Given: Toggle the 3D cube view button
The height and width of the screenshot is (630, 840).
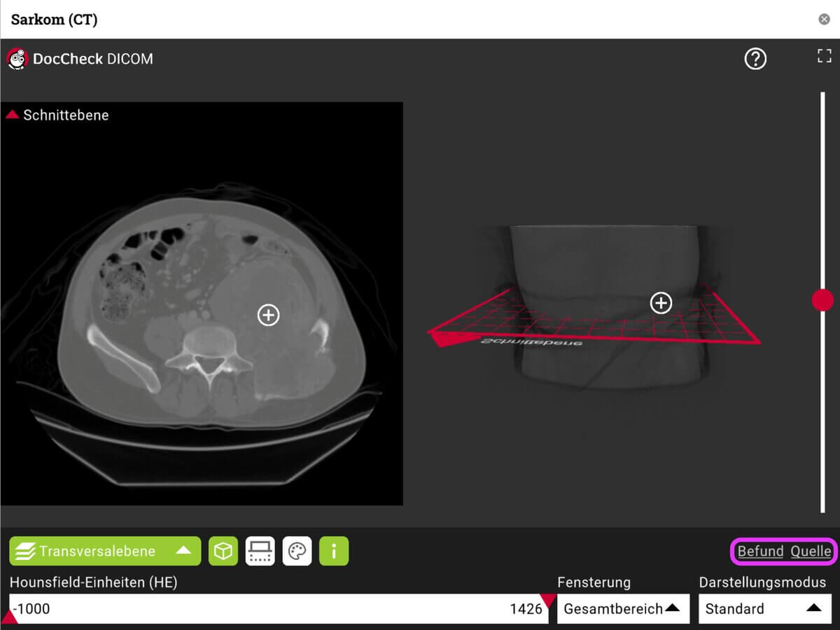Looking at the screenshot, I should click(223, 551).
